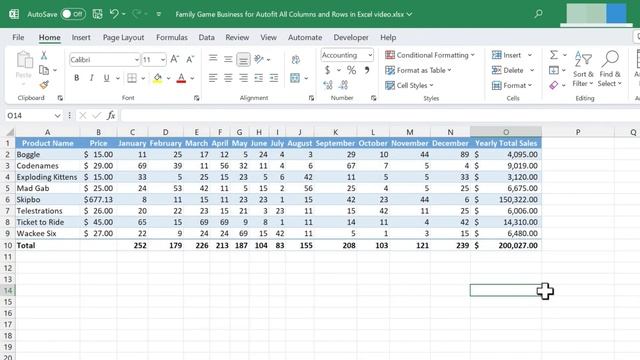Open the search magnifier in title bar
This screenshot has height=360, width=640.
[538, 14]
